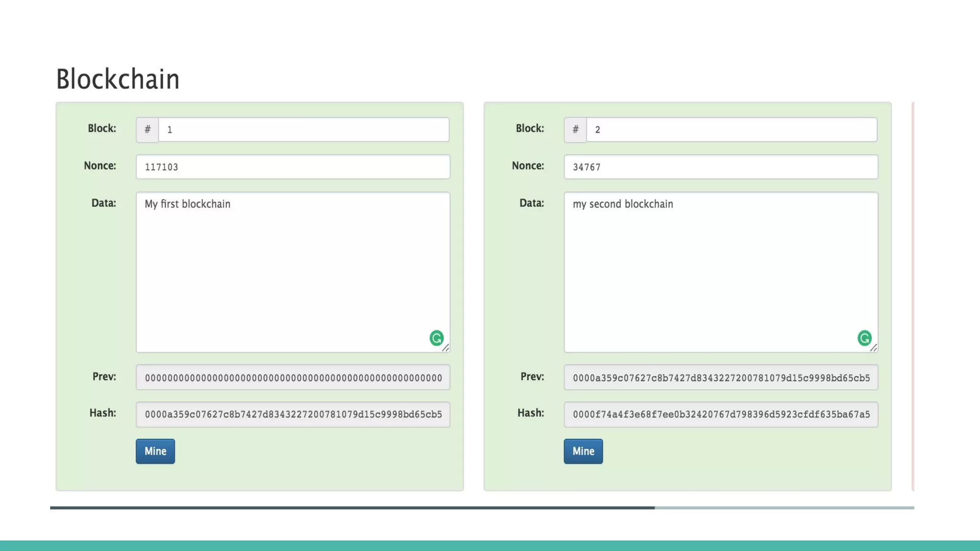Image resolution: width=980 pixels, height=551 pixels.
Task: Click the # symbol beside Block 2 number
Action: [x=575, y=130]
